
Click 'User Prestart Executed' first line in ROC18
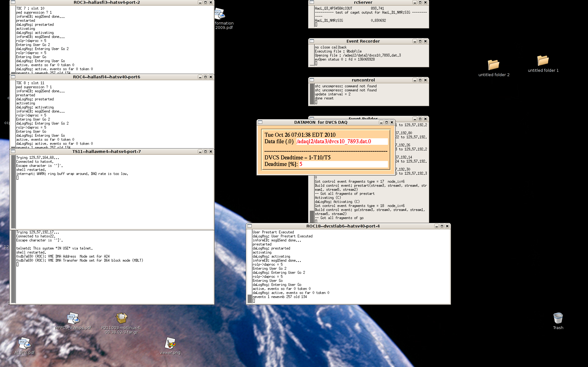point(273,232)
